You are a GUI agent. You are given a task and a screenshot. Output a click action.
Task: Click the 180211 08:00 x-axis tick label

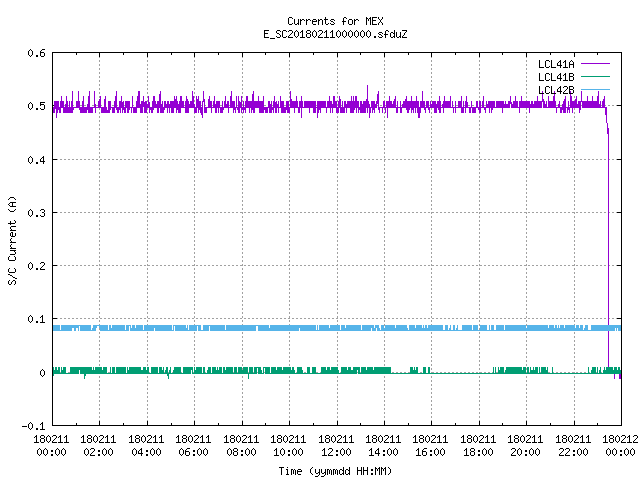[241, 446]
